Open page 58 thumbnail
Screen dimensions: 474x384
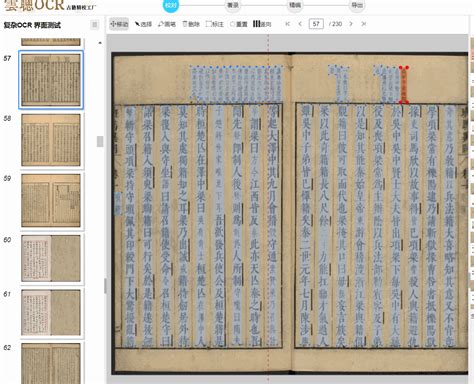click(x=51, y=140)
